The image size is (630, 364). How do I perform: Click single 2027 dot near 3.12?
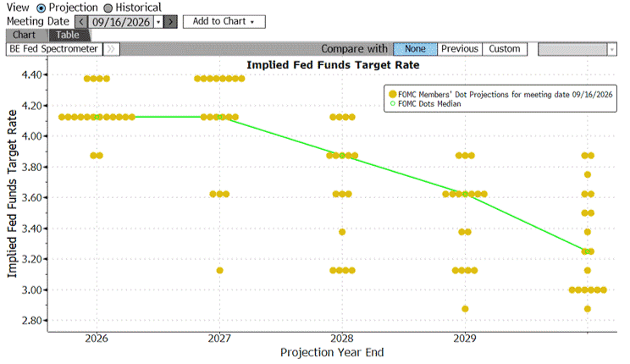tap(219, 270)
